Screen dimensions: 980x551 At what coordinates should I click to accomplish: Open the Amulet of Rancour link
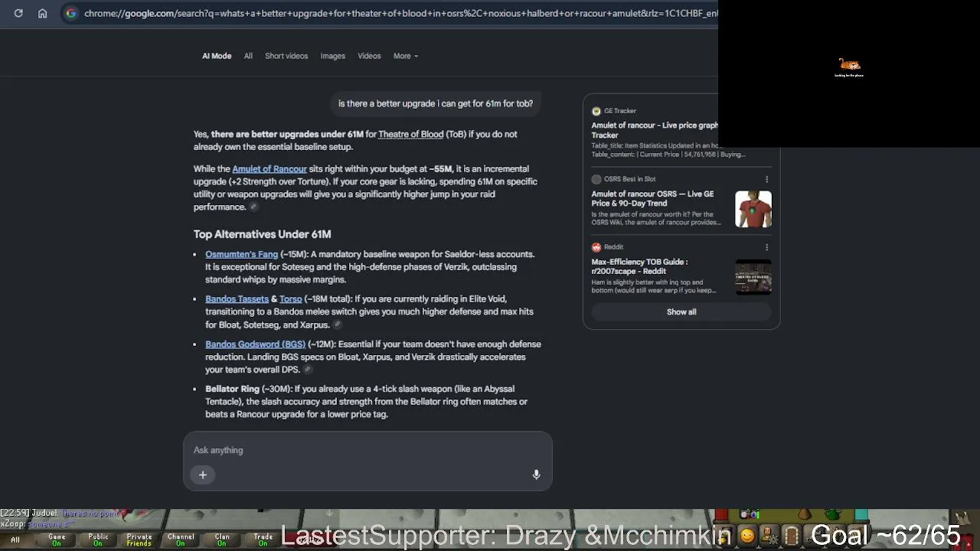[269, 169]
